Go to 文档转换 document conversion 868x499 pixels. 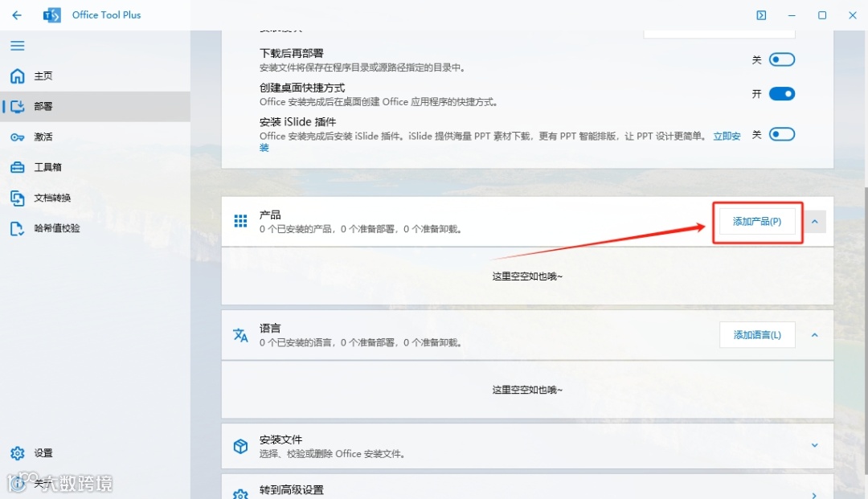click(x=95, y=198)
